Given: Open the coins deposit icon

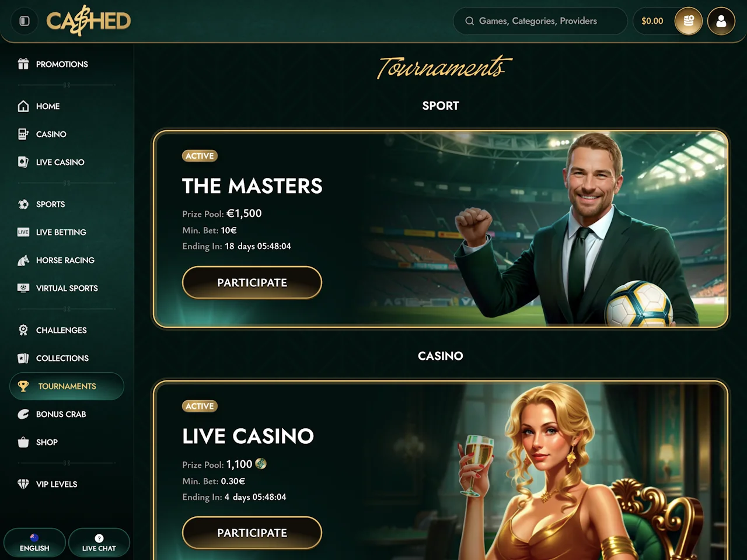Looking at the screenshot, I should (x=689, y=21).
